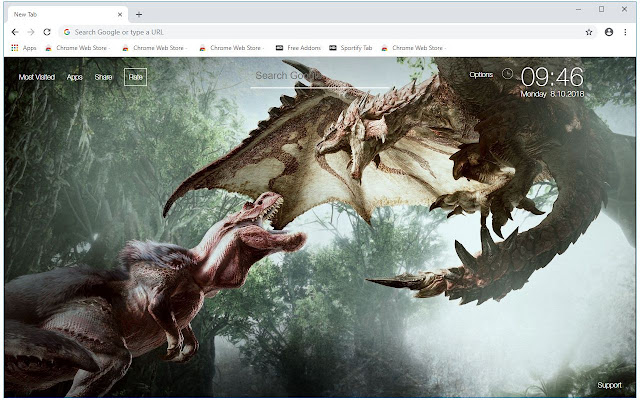
Task: Open the last Chrome Web Store bookmark
Action: [x=414, y=48]
